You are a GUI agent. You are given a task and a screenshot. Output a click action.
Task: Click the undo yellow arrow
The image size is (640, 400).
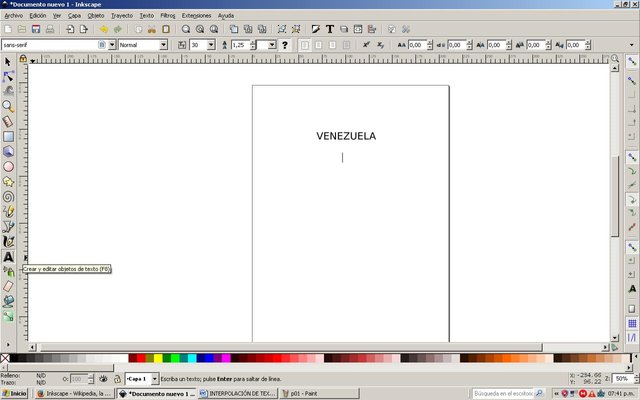point(104,29)
